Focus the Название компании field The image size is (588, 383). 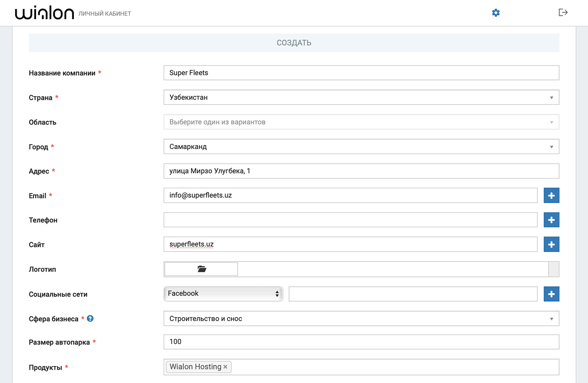click(361, 73)
